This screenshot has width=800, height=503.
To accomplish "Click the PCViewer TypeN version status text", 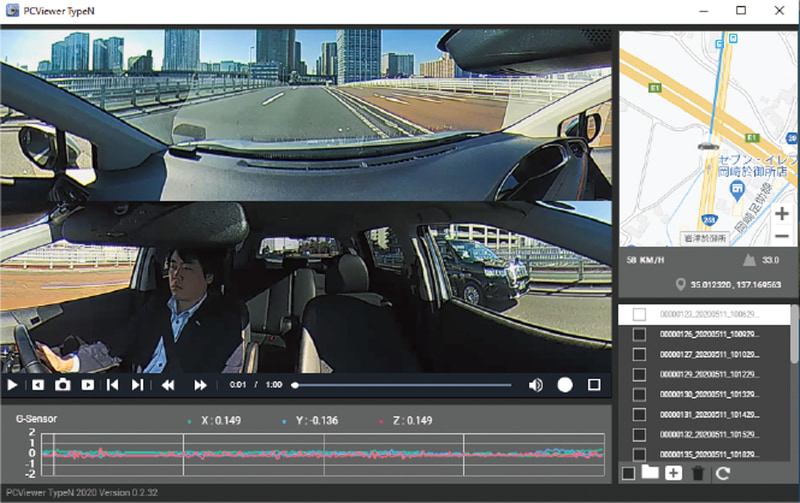I will pos(82,493).
